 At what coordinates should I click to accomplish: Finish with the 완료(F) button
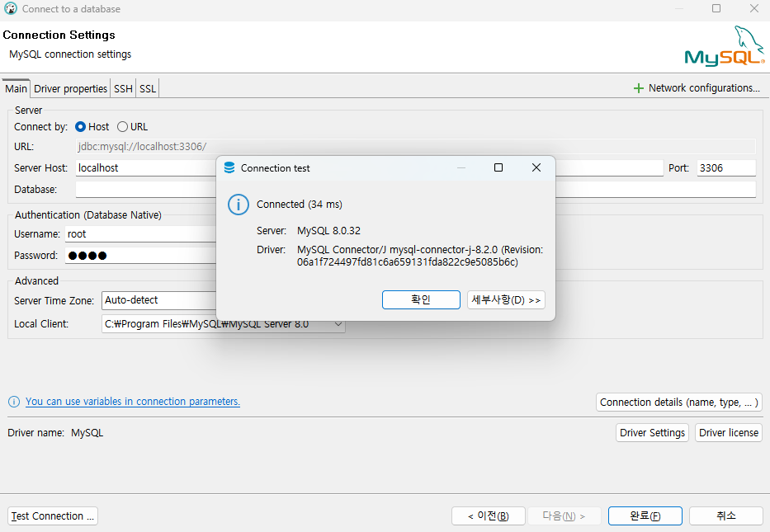point(645,516)
